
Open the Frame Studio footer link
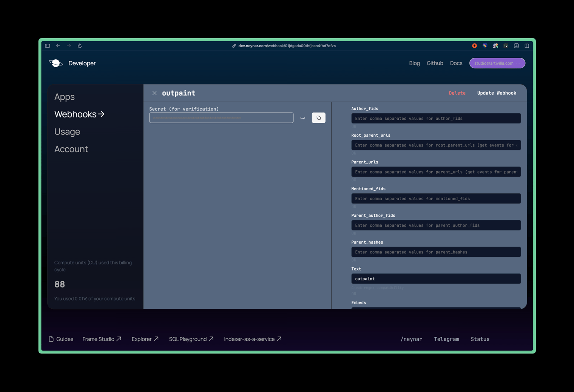pyautogui.click(x=98, y=339)
